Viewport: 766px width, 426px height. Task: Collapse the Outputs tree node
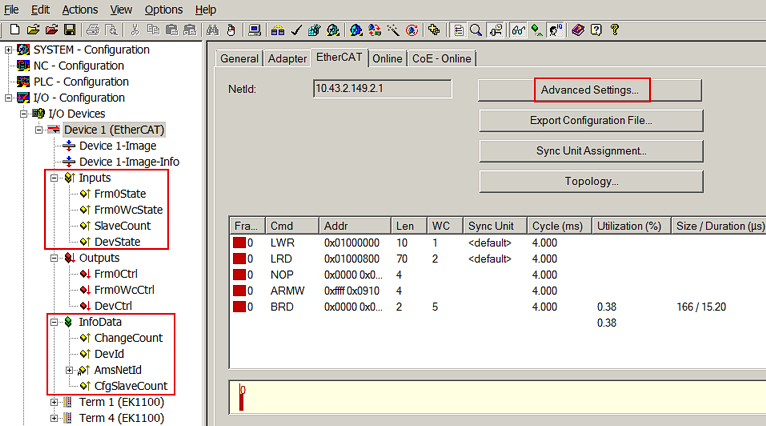[x=54, y=258]
